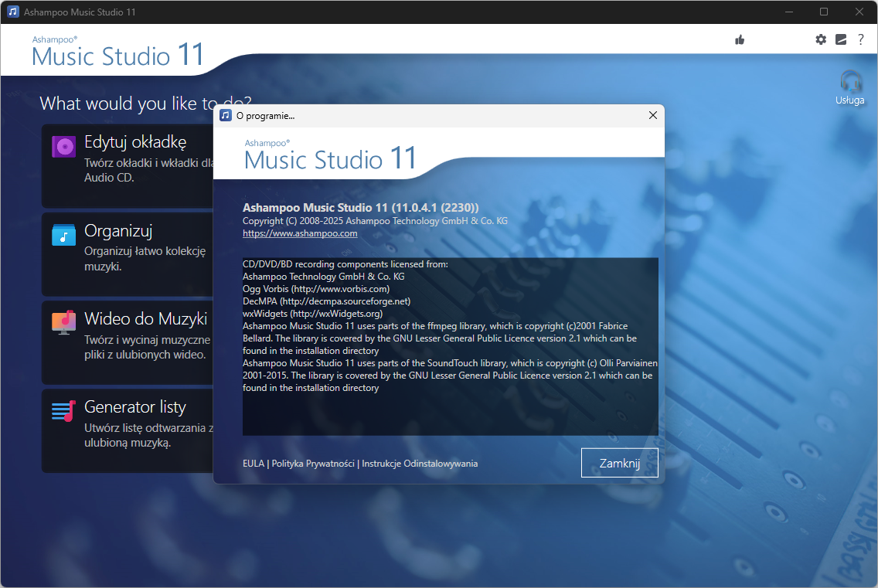Image resolution: width=878 pixels, height=588 pixels.
Task: Click the Copyright 2008-2025 Ashampoo line
Action: pos(375,221)
